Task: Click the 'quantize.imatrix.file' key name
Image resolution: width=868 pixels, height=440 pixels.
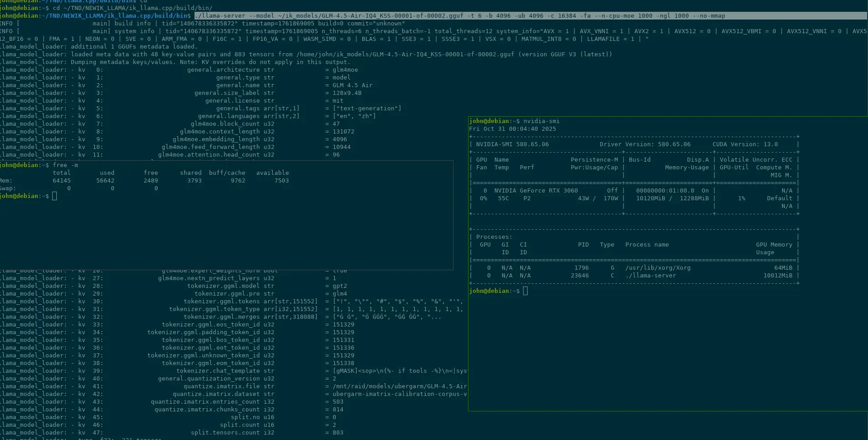Action: [222, 386]
